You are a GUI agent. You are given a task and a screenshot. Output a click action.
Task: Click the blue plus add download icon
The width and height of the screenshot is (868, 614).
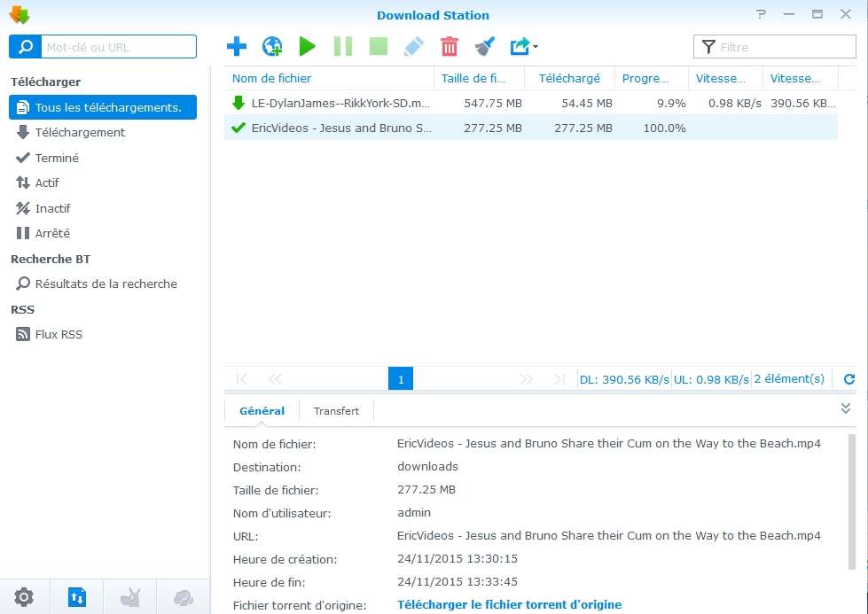click(x=237, y=46)
